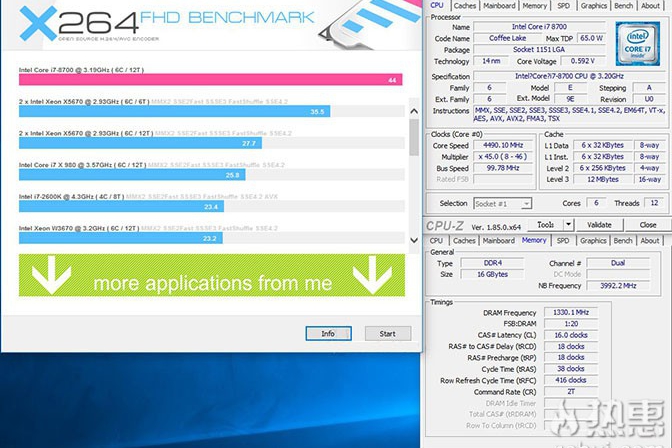Click the Cores count value 6
The width and height of the screenshot is (672, 448).
[596, 203]
